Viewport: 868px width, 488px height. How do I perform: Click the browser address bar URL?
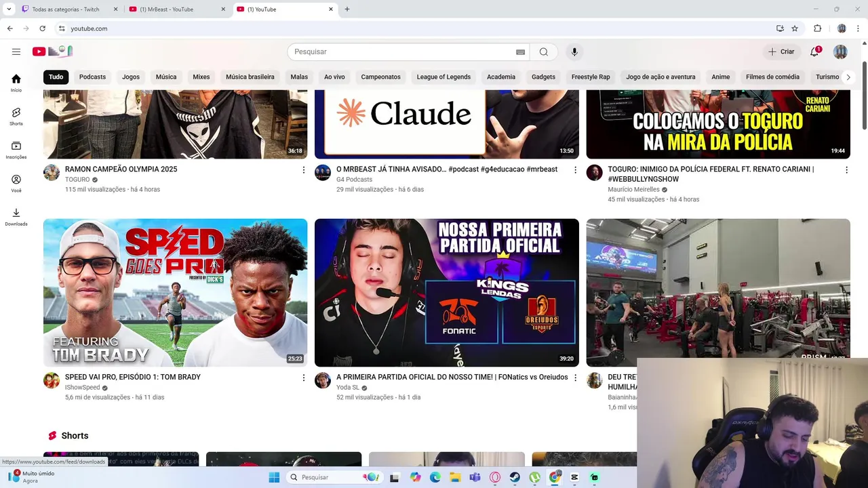[x=89, y=28]
